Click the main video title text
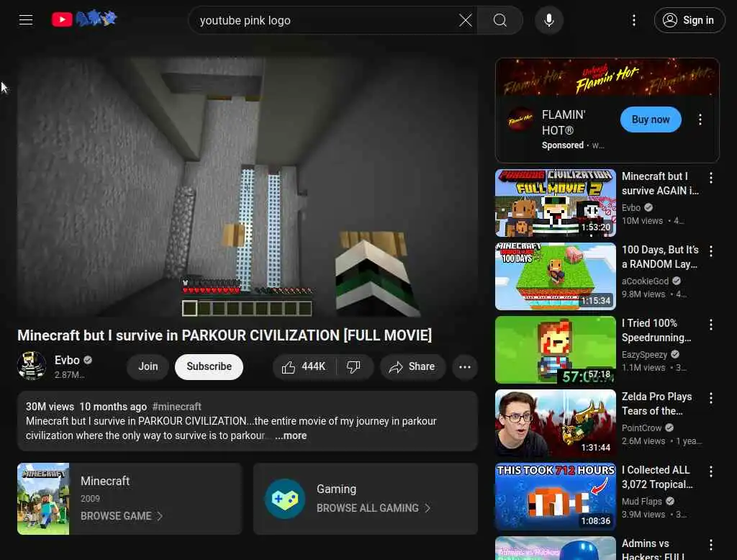The width and height of the screenshot is (737, 560). [x=225, y=335]
